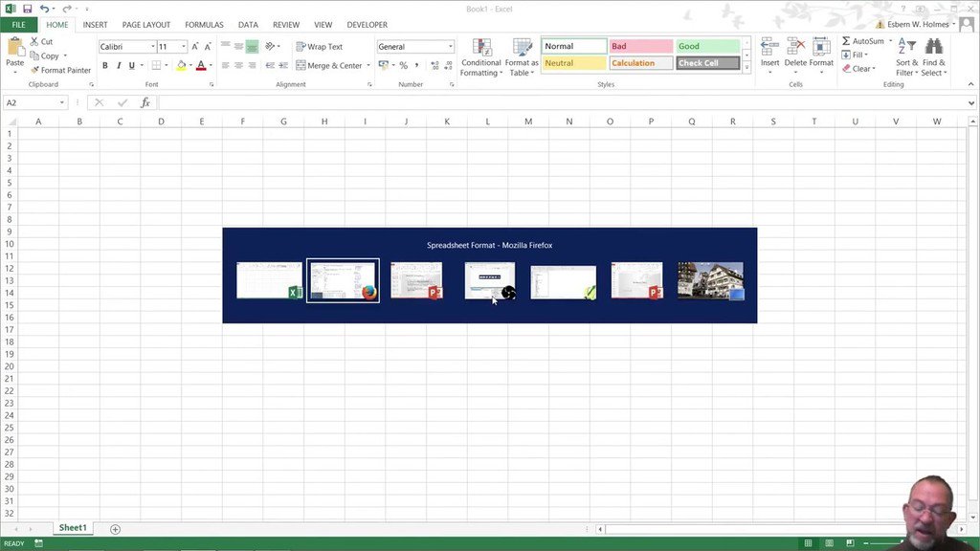Screen dimensions: 980x551
Task: Apply Comma Style format
Action: point(417,66)
